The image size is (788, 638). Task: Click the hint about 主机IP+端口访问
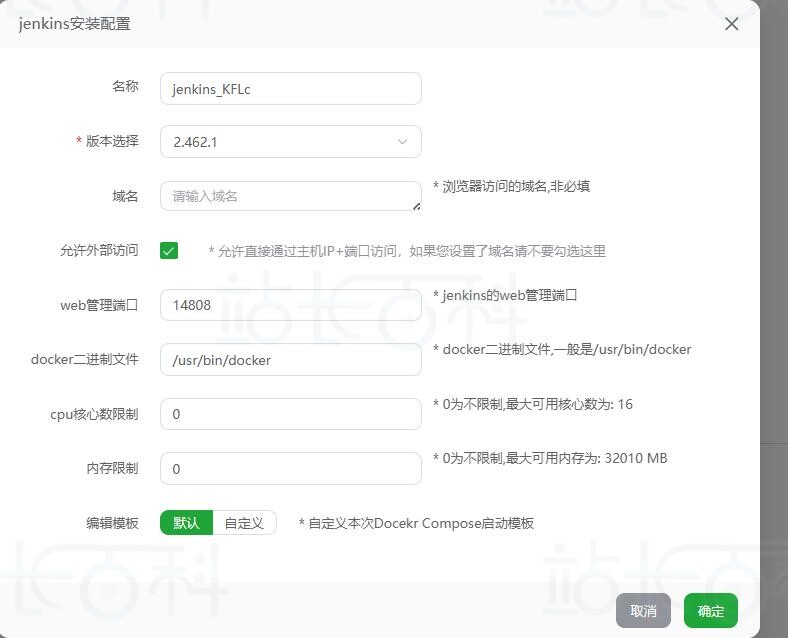(407, 251)
